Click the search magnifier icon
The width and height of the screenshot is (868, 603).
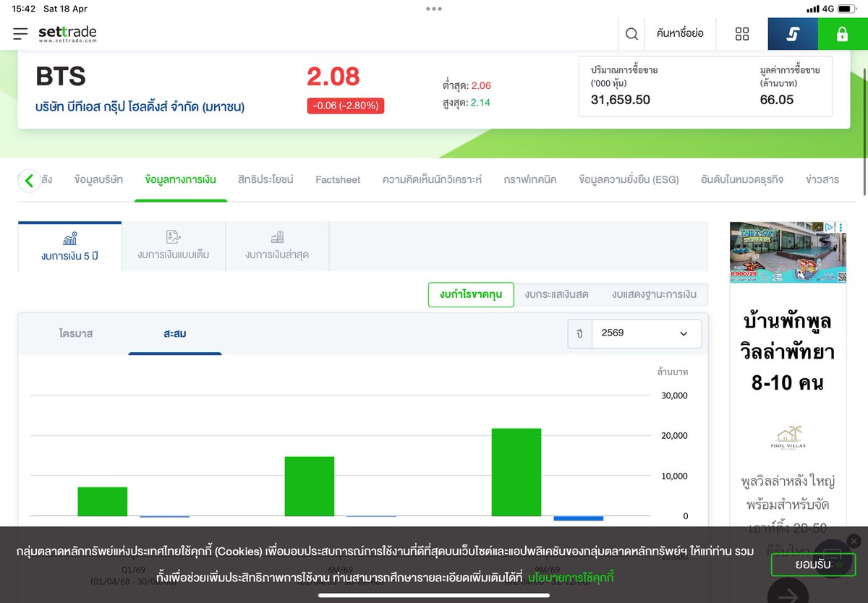[631, 33]
